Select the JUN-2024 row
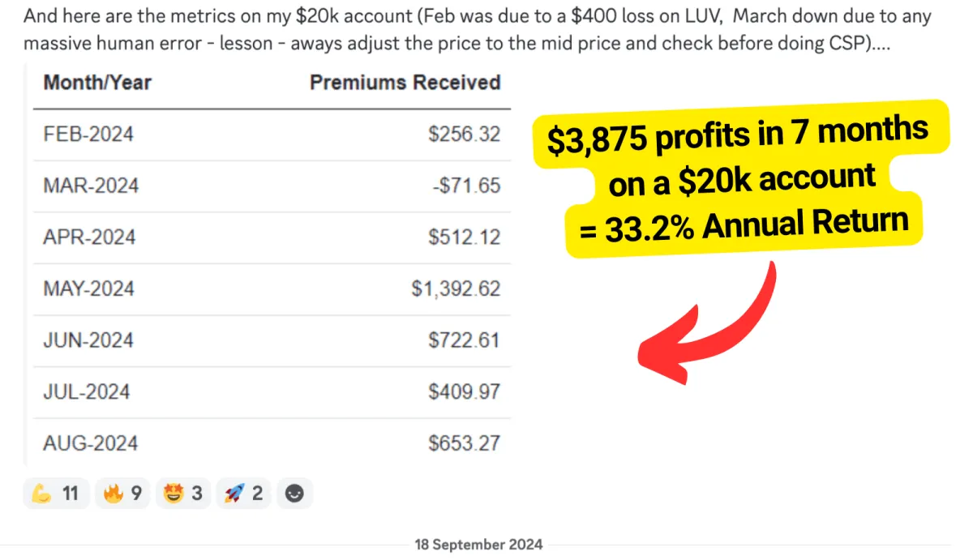973x560 pixels. pyautogui.click(x=272, y=340)
